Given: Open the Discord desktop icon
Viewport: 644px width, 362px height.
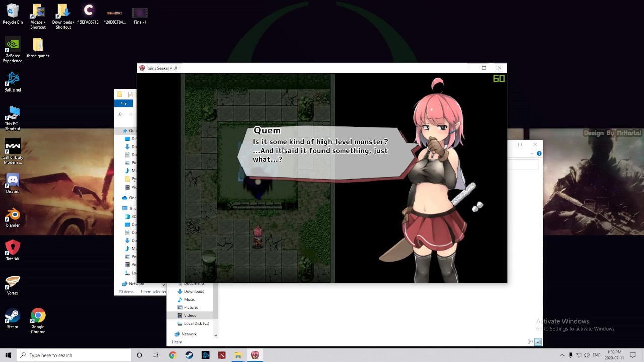Looking at the screenshot, I should (x=13, y=184).
